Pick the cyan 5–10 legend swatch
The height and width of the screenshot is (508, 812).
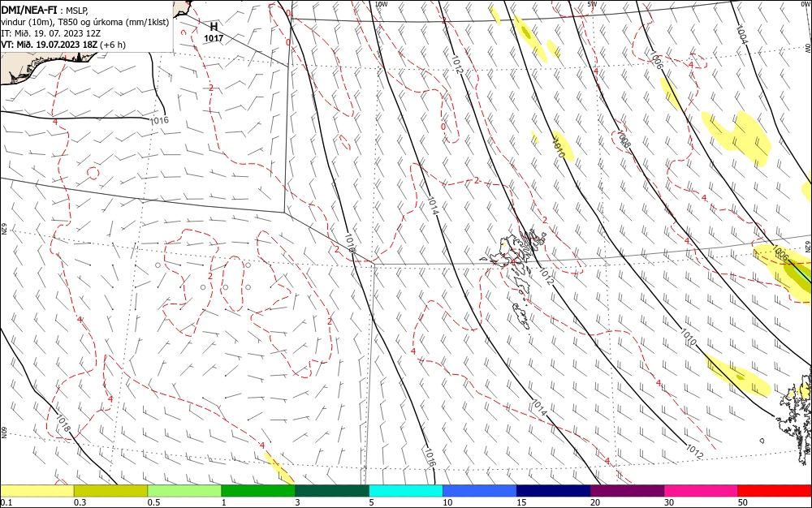406,491
